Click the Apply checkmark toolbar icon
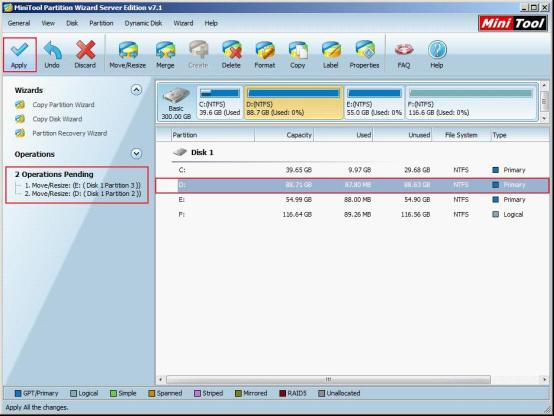 19,50
